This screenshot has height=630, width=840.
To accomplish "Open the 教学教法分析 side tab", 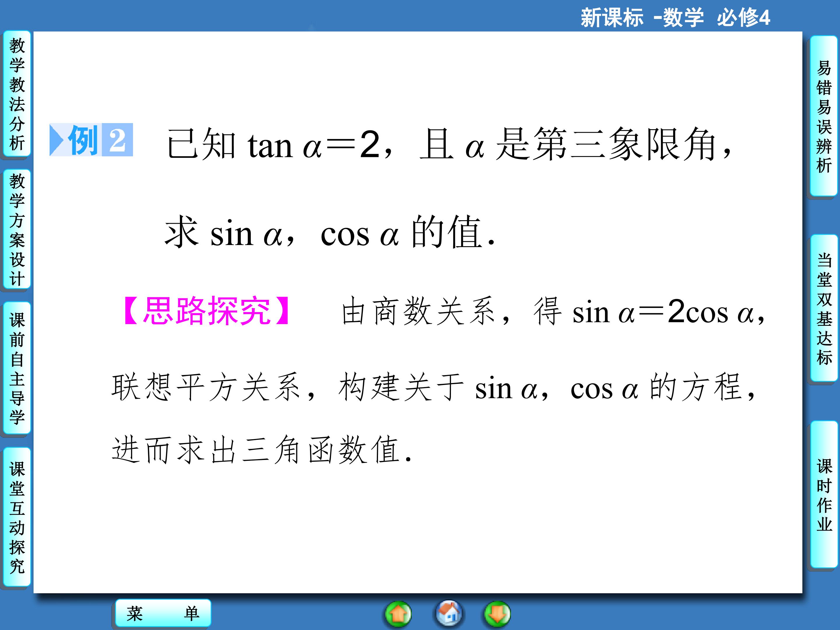I will 17,94.
